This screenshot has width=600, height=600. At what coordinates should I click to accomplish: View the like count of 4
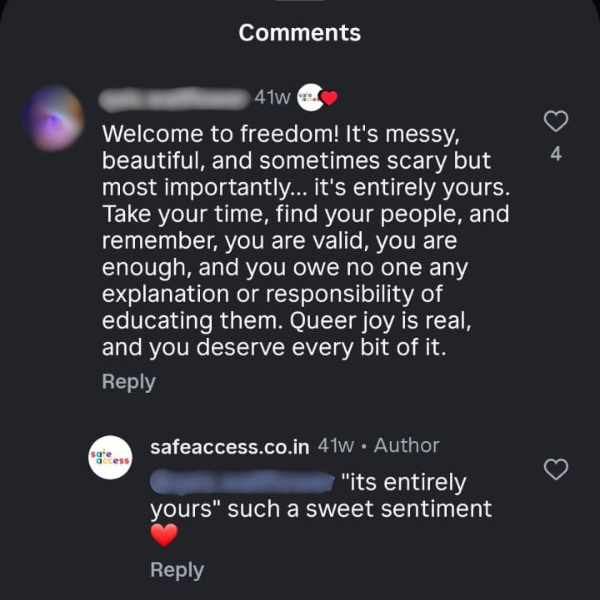pos(556,155)
